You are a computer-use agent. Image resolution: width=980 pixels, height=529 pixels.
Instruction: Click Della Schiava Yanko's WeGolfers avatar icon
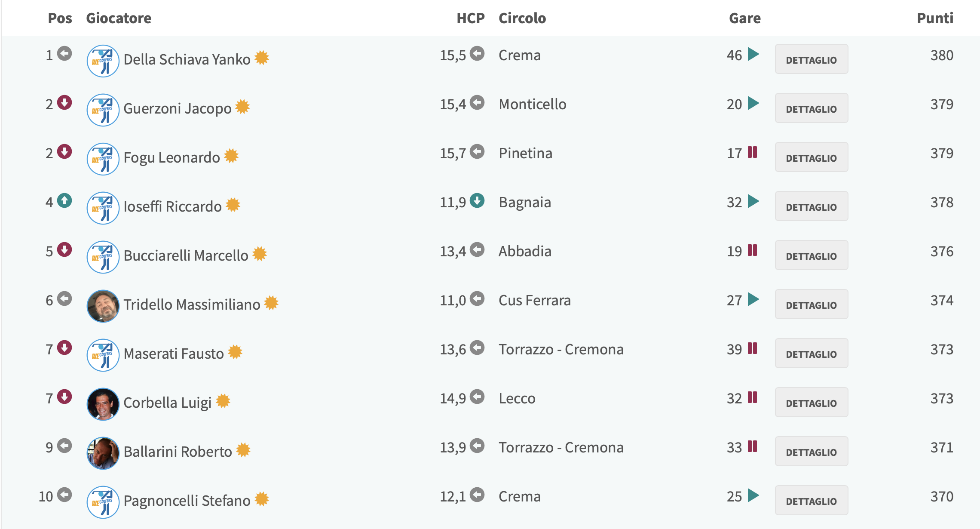tap(103, 61)
